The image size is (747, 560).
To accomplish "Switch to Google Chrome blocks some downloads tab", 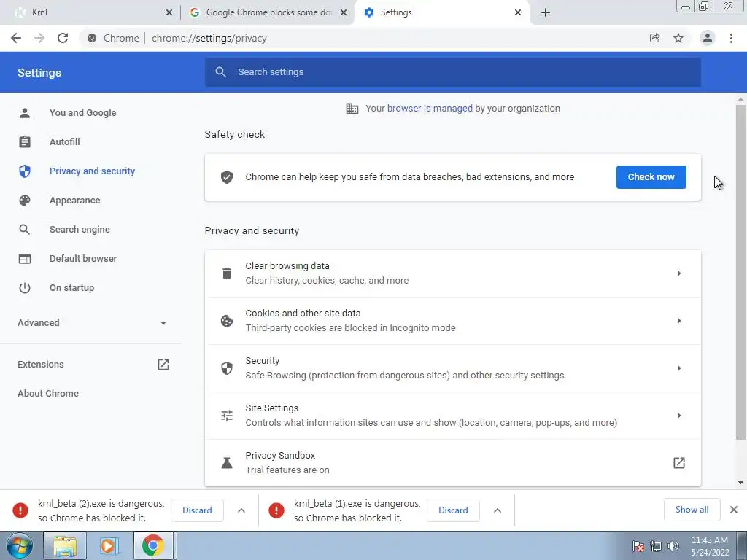I will (x=268, y=12).
